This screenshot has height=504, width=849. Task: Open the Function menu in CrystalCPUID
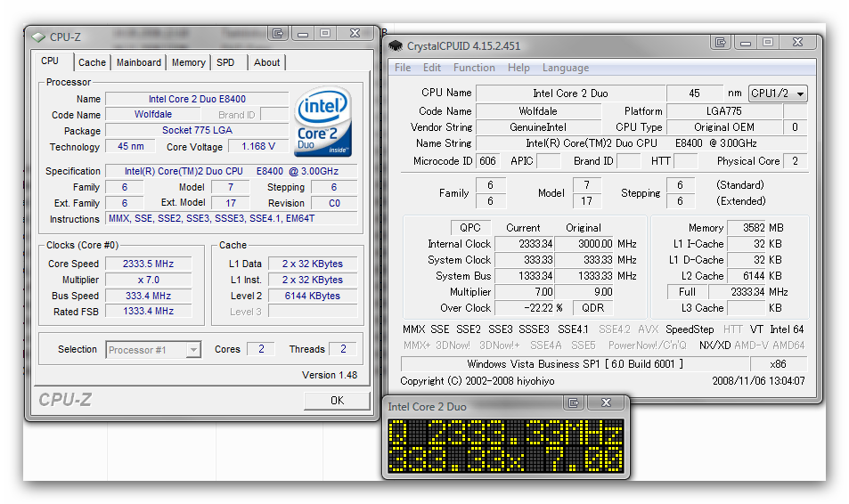coord(474,68)
